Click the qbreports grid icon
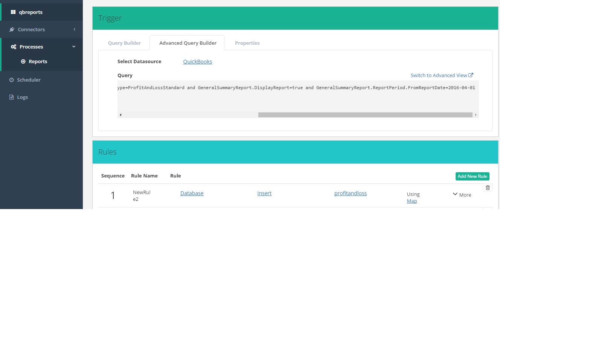 13,12
